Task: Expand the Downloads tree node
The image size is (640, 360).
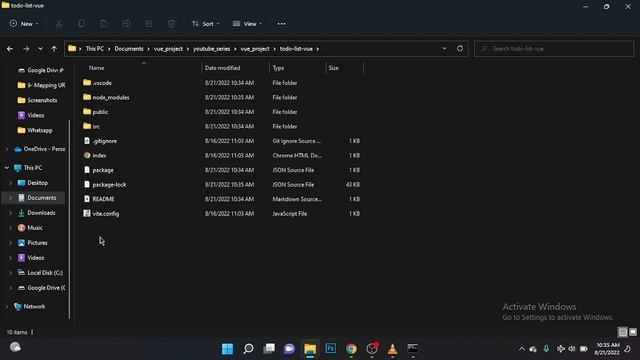Action: 11,213
